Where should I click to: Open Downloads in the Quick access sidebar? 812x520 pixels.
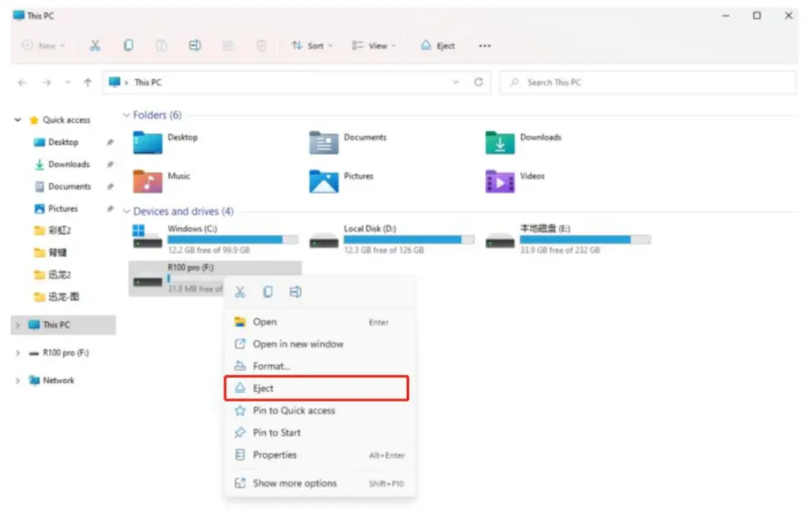[x=69, y=164]
